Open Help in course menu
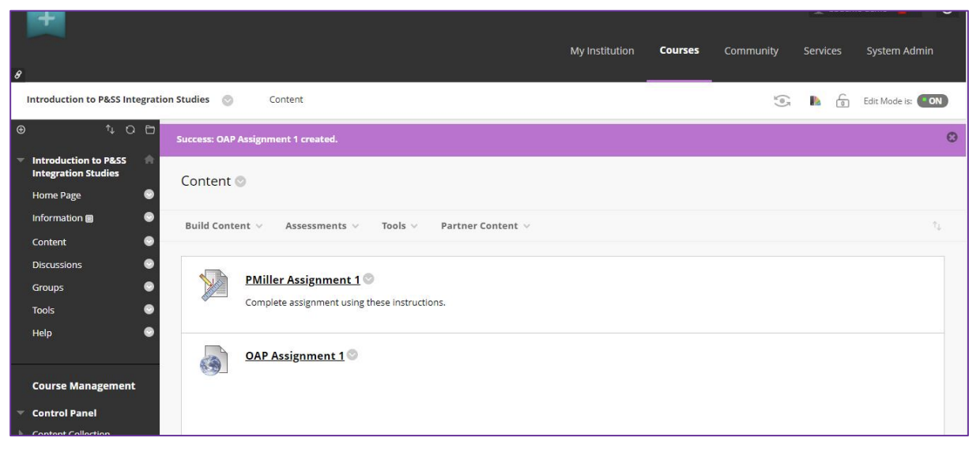This screenshot has width=980, height=449. (x=41, y=333)
